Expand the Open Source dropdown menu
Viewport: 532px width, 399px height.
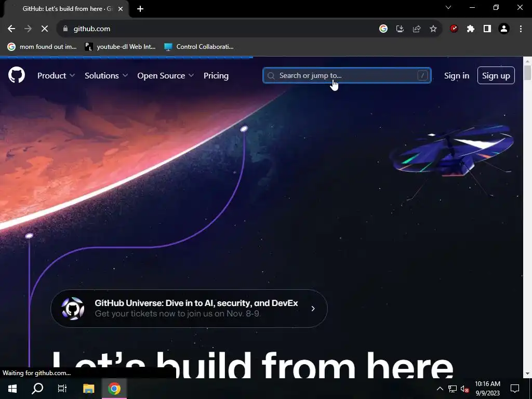[166, 76]
